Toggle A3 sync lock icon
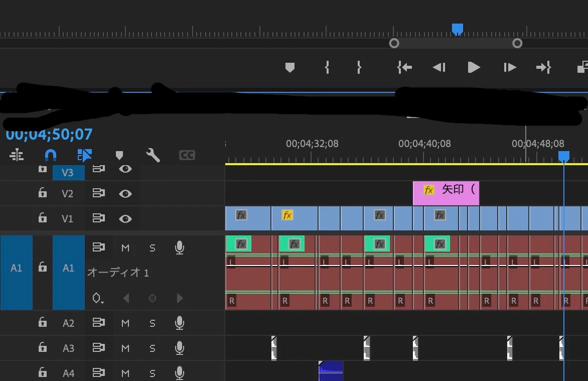The width and height of the screenshot is (588, 381). click(99, 347)
